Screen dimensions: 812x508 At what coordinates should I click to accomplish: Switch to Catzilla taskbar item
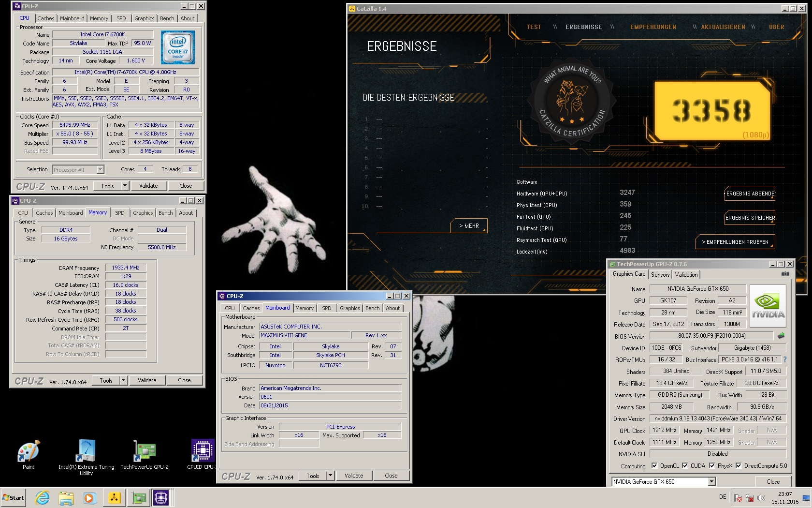pos(114,497)
